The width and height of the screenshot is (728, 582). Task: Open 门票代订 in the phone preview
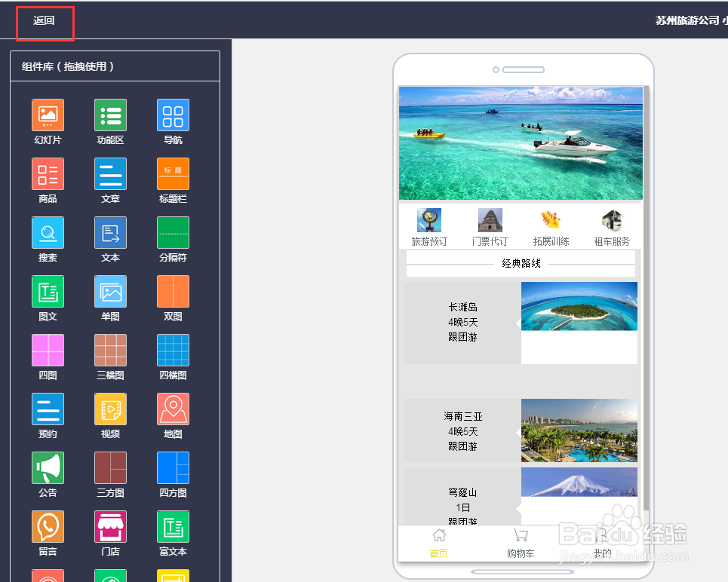click(490, 228)
